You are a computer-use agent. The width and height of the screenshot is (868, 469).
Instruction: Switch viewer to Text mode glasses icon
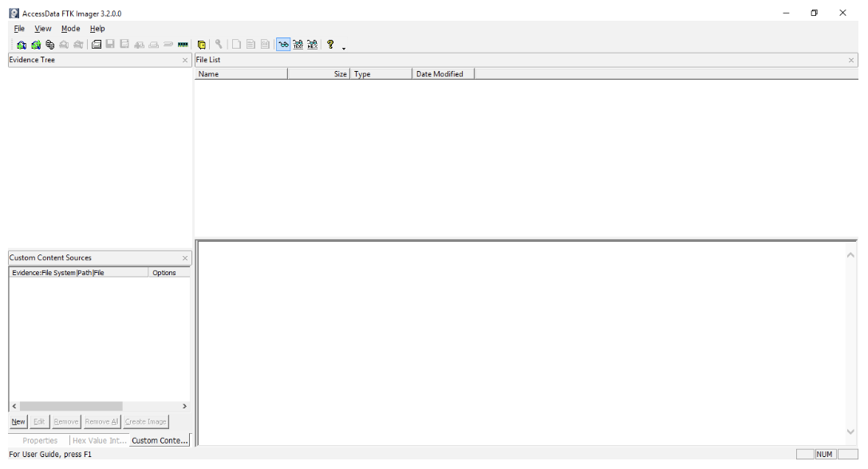[298, 45]
